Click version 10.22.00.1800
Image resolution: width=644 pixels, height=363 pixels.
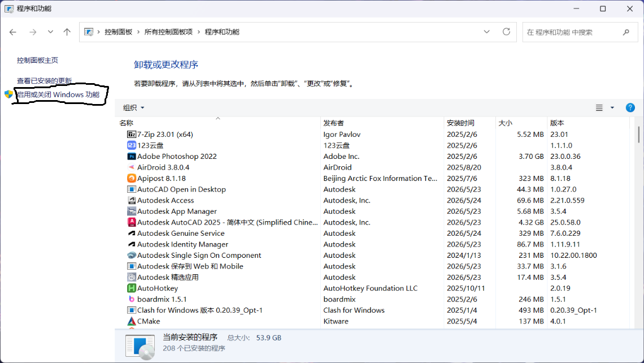574,256
